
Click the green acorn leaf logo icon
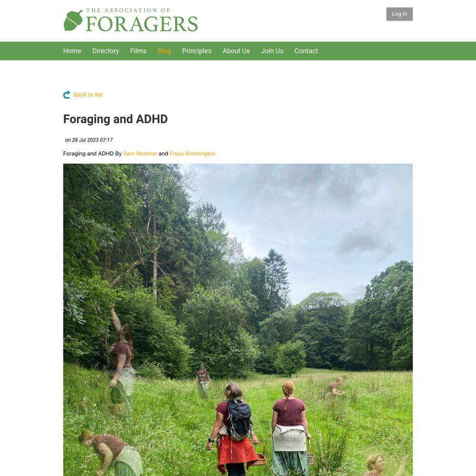tap(73, 20)
